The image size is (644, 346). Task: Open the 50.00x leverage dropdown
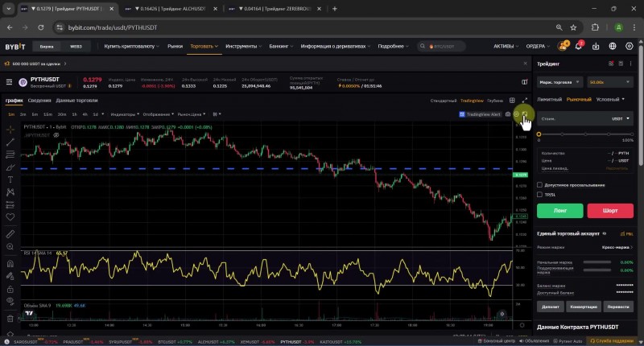(609, 81)
